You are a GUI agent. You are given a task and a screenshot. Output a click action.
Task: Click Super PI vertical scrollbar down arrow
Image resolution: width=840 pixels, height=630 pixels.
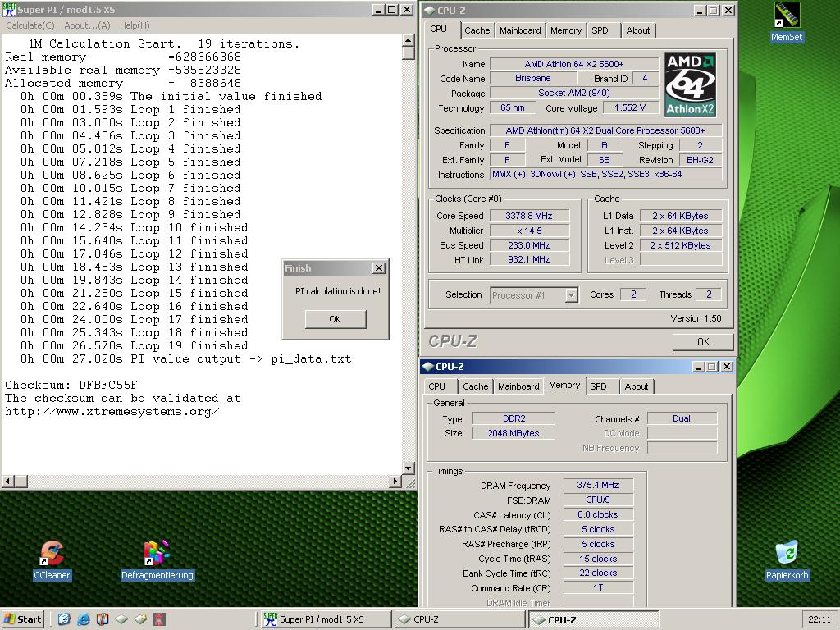coord(409,468)
